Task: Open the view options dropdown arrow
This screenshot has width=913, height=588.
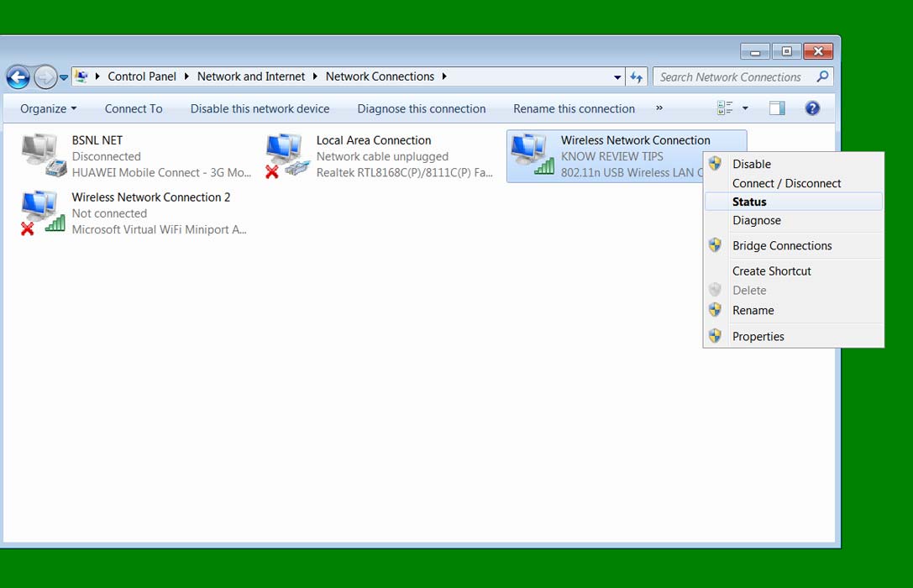Action: click(x=745, y=108)
